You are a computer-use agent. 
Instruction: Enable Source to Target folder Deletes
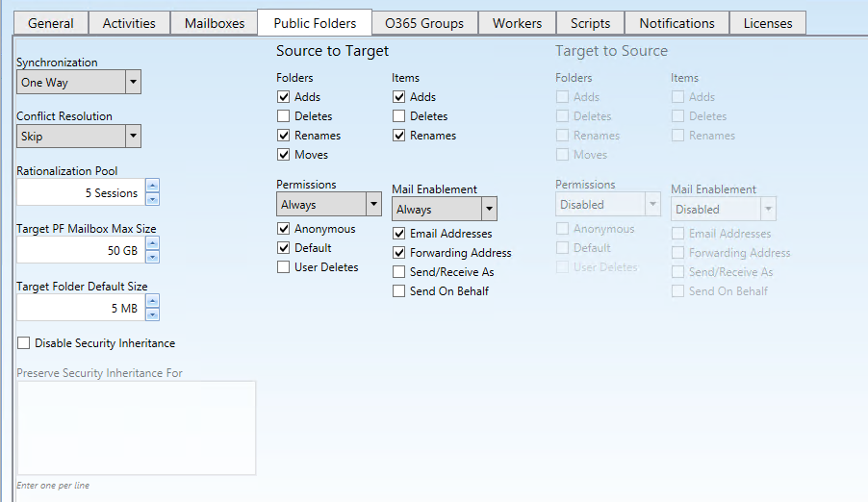tap(284, 116)
